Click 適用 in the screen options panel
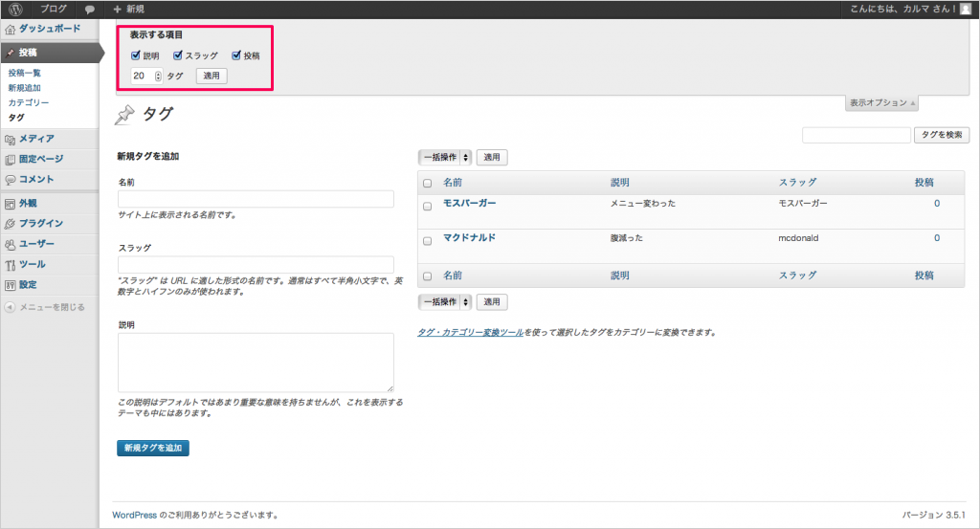This screenshot has width=980, height=529. (212, 76)
